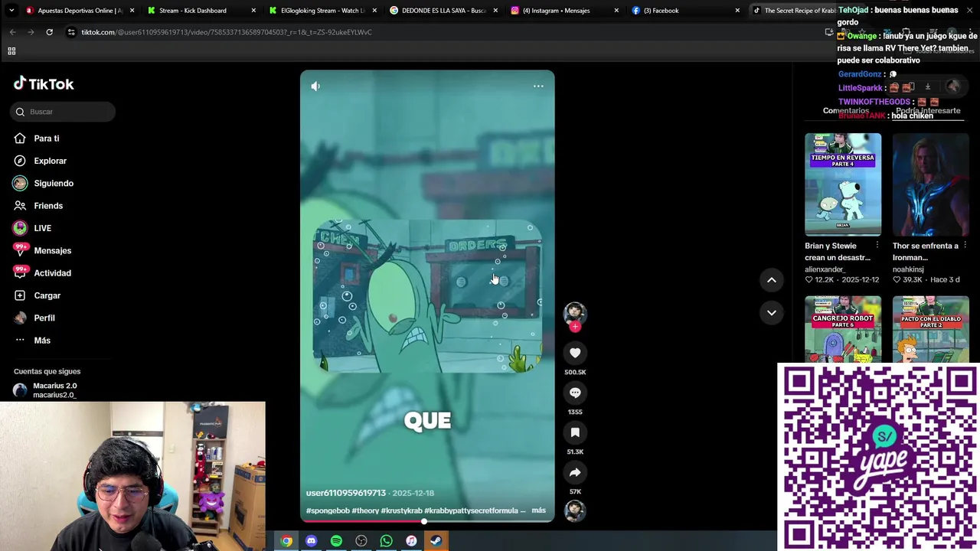Open Perfil page
980x551 pixels.
44,318
